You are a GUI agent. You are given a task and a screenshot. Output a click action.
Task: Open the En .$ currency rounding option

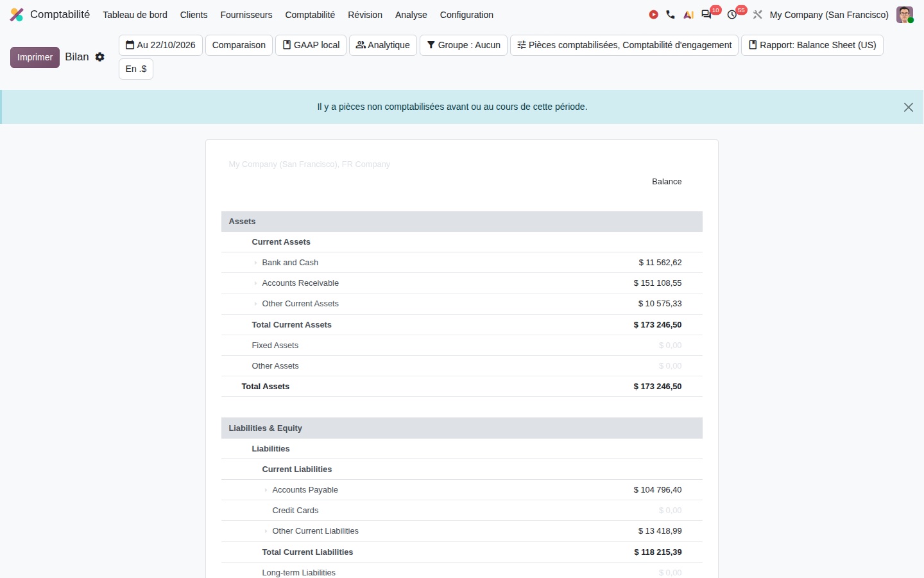pyautogui.click(x=136, y=69)
